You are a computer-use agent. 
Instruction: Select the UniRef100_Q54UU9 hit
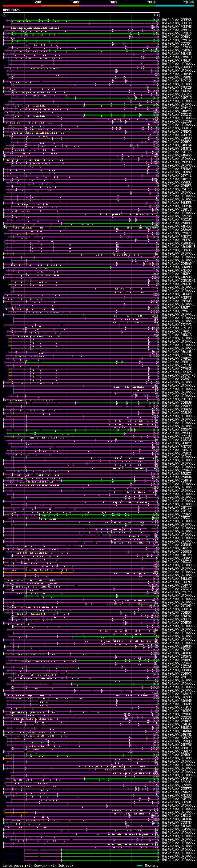click(x=176, y=402)
